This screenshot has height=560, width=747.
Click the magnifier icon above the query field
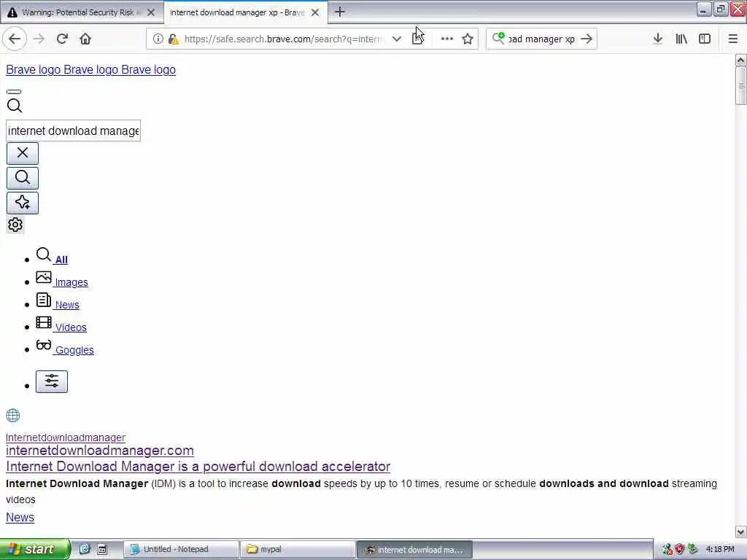click(15, 106)
